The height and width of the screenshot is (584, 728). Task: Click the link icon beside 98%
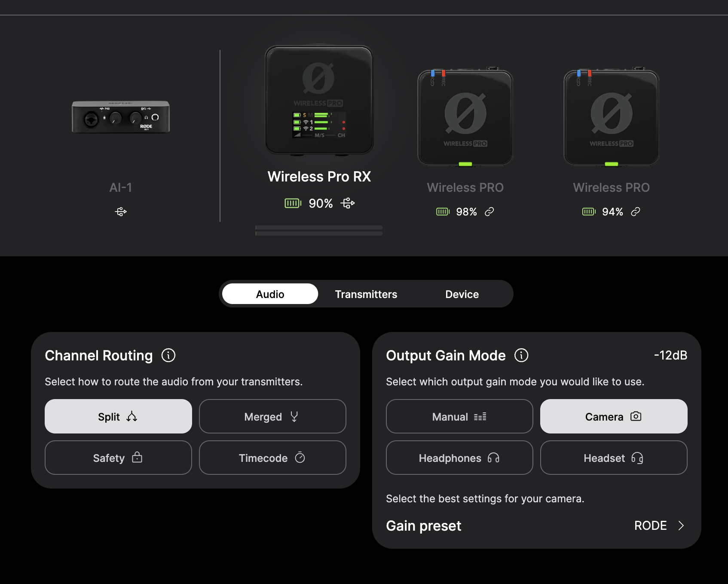tap(489, 212)
